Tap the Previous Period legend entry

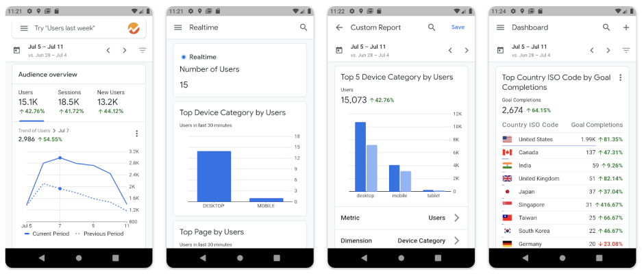[99, 234]
